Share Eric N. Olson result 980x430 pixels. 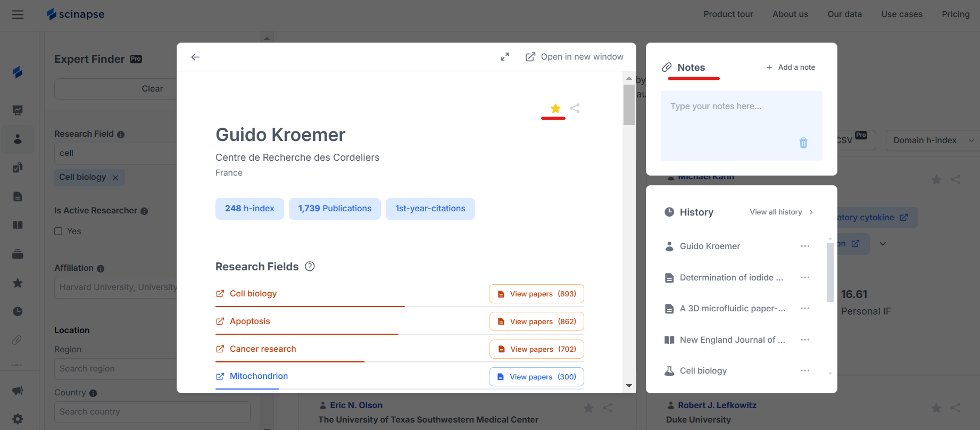pos(608,408)
